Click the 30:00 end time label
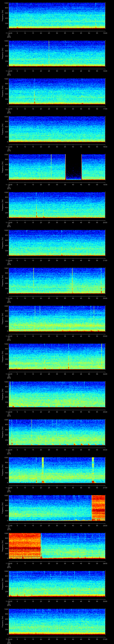114x644 pixels. [105, 601]
